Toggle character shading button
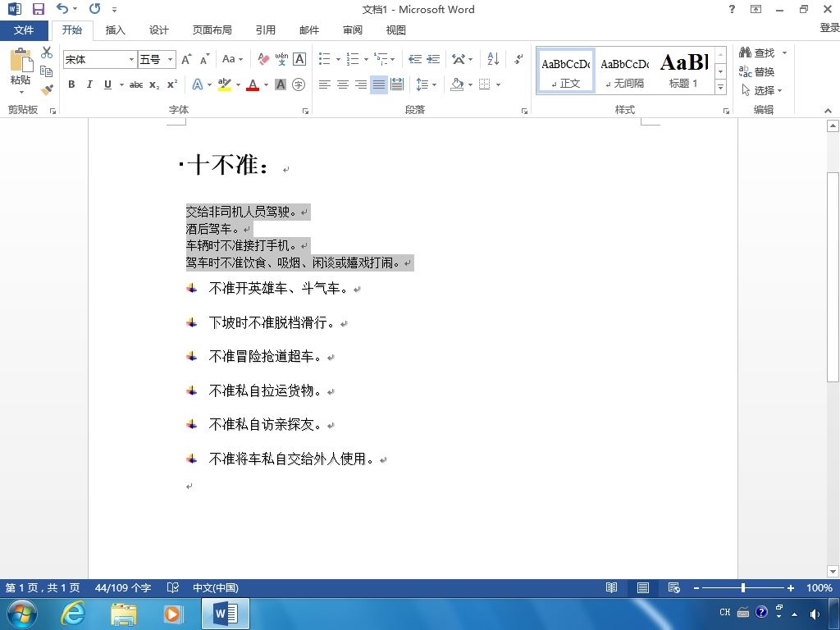 point(281,84)
